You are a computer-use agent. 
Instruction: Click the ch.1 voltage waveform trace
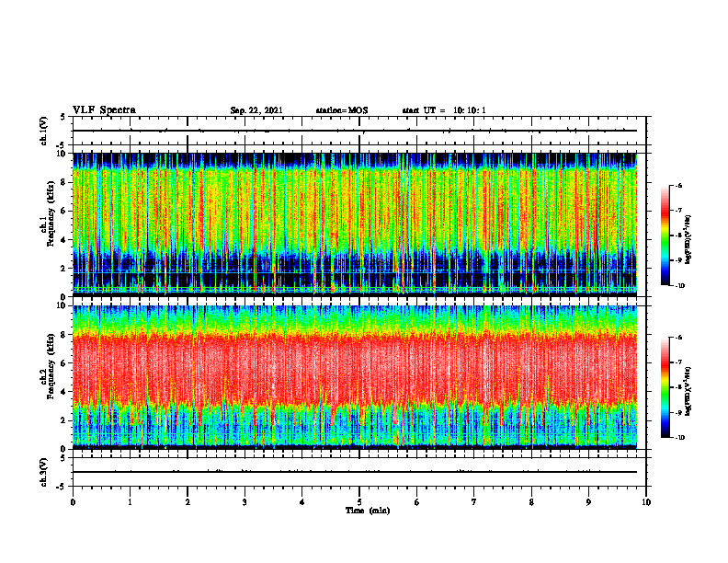click(x=355, y=131)
